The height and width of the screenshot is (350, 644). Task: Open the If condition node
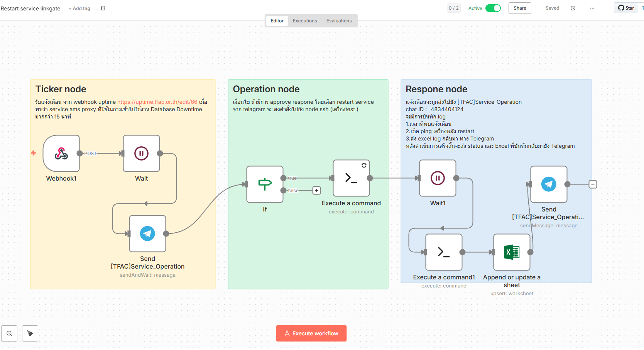(265, 184)
